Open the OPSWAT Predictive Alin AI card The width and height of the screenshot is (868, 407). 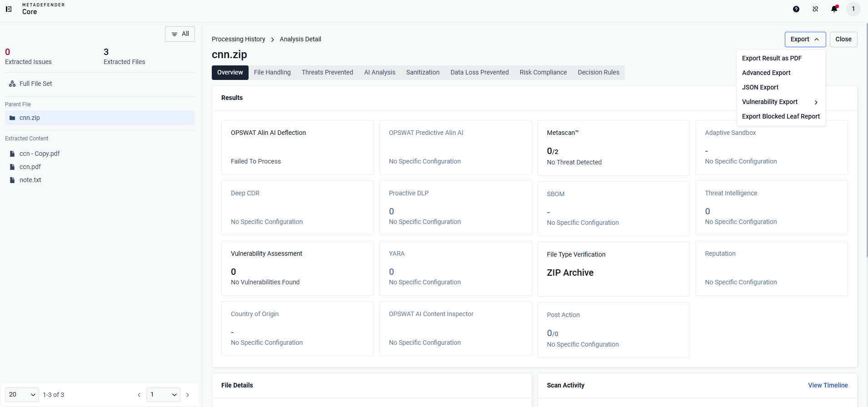coord(456,148)
